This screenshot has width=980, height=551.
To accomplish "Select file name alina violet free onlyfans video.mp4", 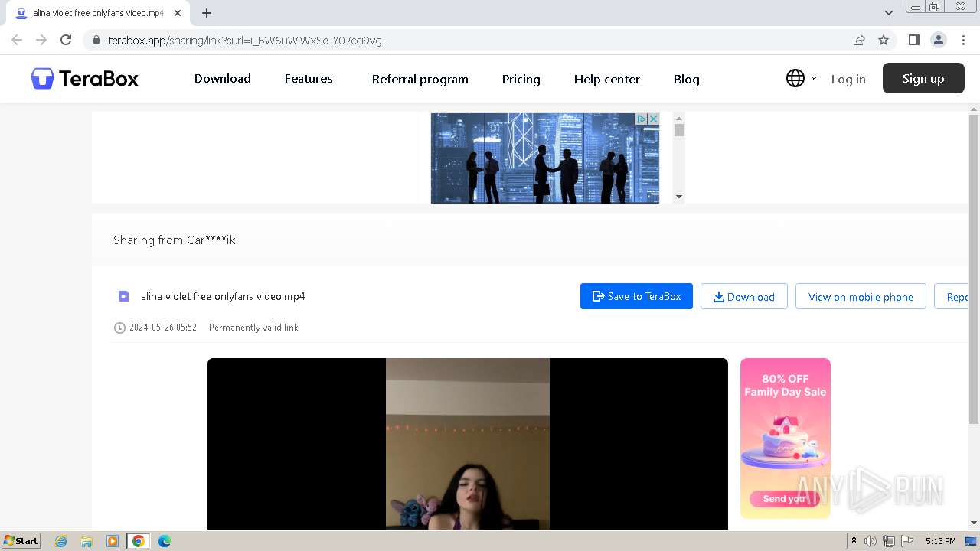I will (223, 296).
